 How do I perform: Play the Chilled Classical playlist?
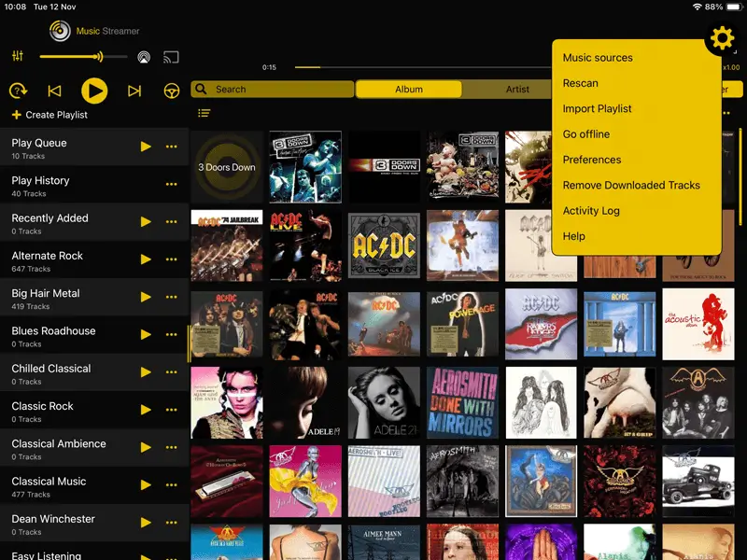point(146,372)
